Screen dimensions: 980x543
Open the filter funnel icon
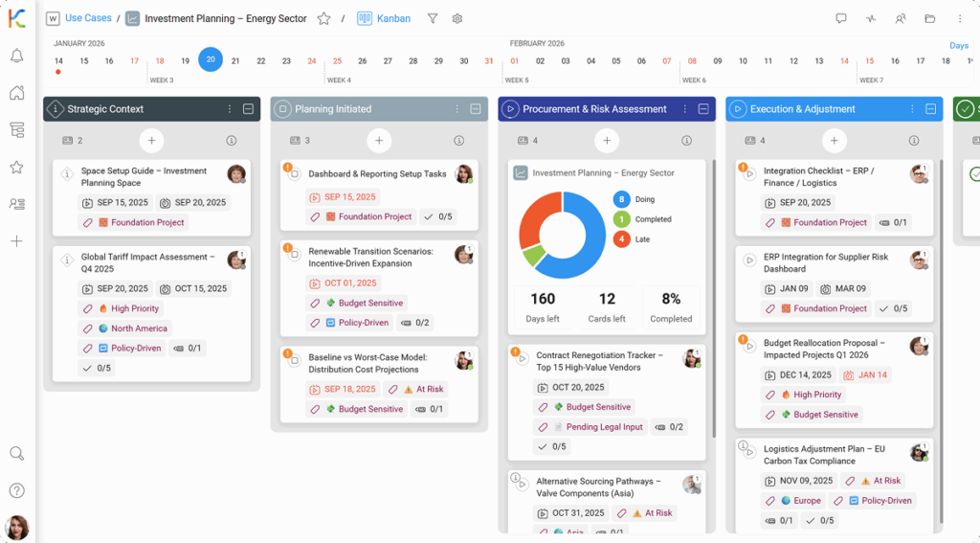point(433,18)
